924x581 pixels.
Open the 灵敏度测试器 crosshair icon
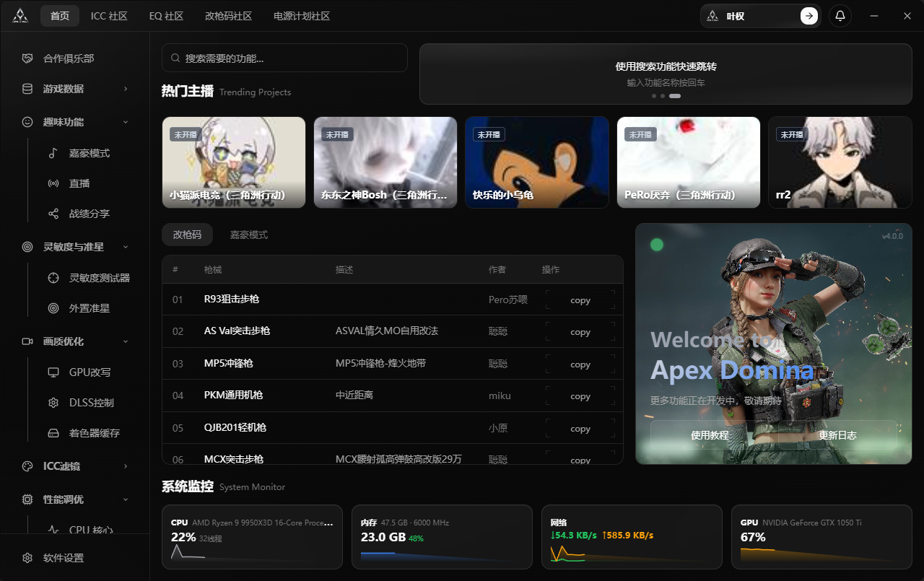pyautogui.click(x=53, y=278)
